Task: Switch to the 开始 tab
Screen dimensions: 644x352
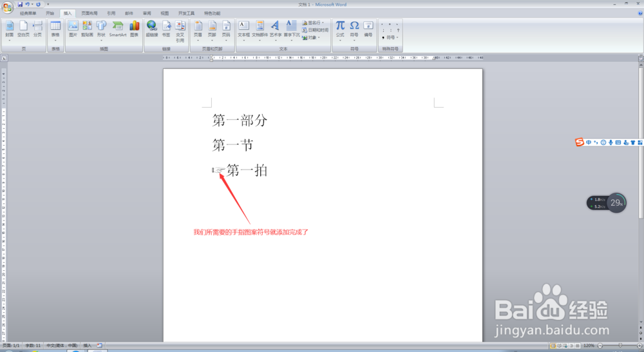Action: click(x=50, y=13)
